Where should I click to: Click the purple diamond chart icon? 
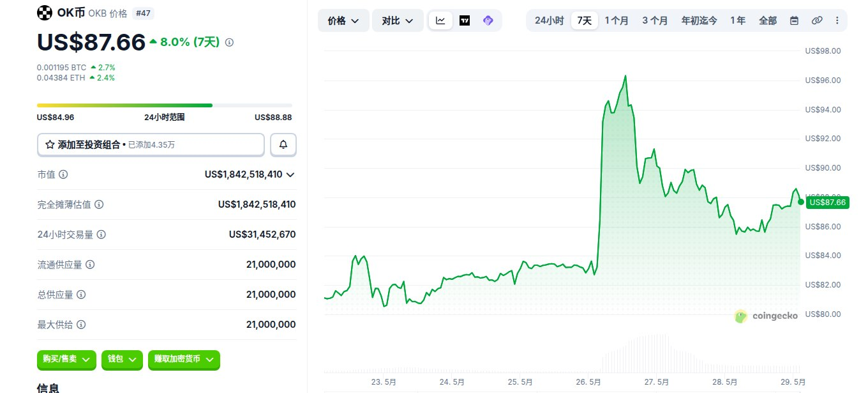point(488,20)
